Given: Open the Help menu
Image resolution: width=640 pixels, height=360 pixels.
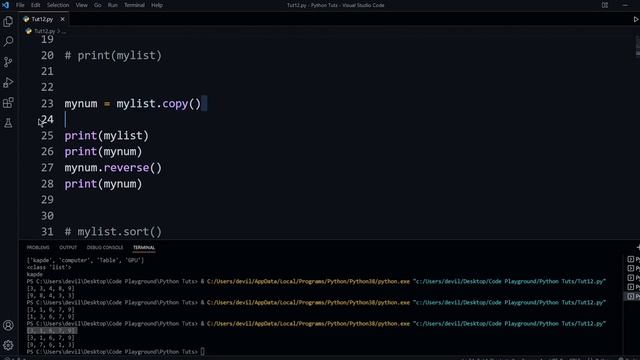Looking at the screenshot, I should pyautogui.click(x=157, y=5).
